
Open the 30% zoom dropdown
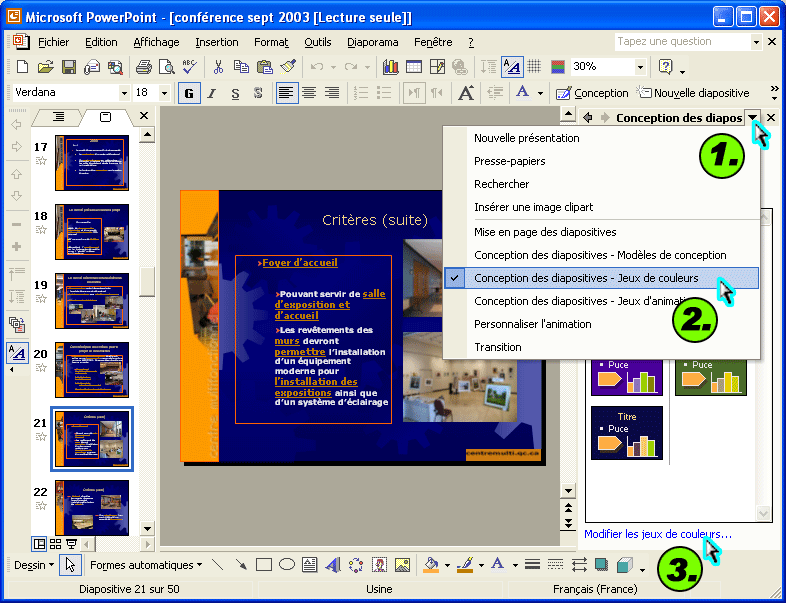640,67
